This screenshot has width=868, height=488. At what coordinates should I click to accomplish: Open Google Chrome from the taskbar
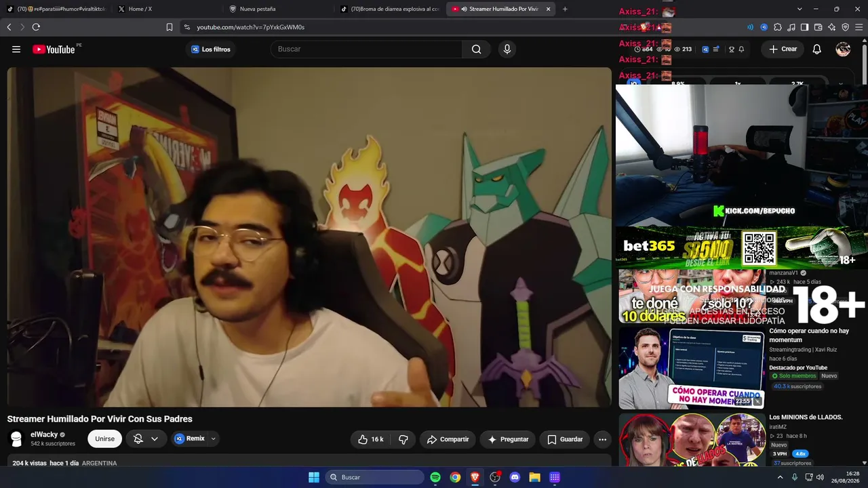pos(455,477)
